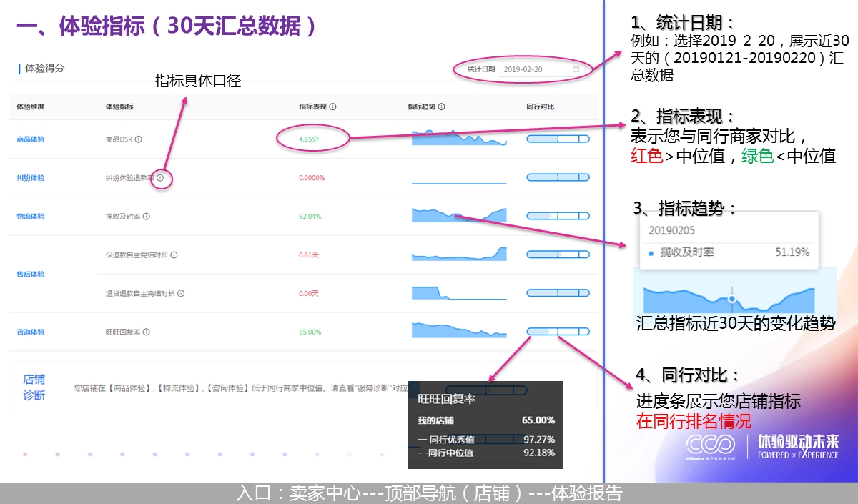Viewport: 858px width, 504px height.
Task: Click info icon in 指标趋势 column header
Action: click(x=441, y=107)
